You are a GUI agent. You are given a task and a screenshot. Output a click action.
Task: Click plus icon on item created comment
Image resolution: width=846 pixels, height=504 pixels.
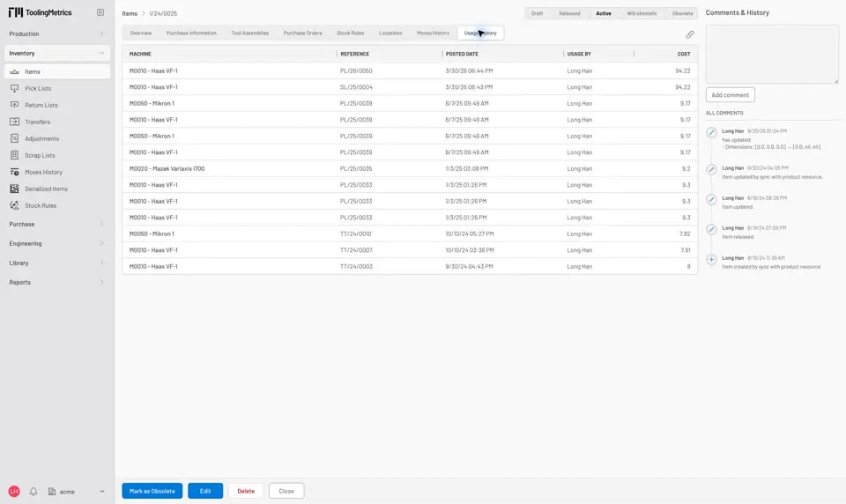(x=712, y=260)
